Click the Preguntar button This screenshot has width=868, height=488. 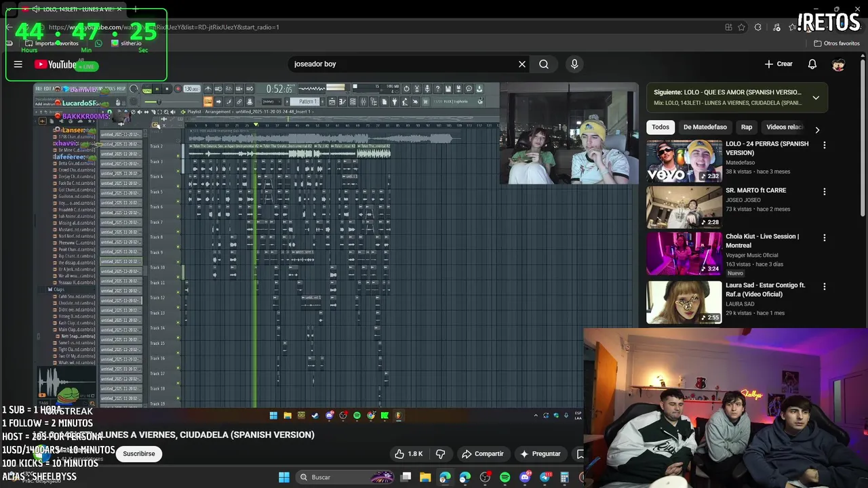(540, 454)
